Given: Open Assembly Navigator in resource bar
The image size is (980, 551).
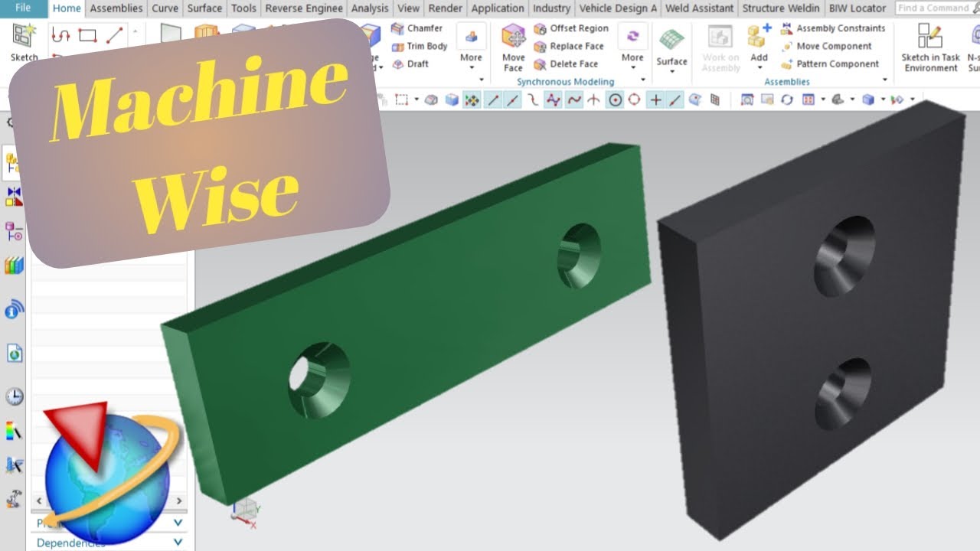Looking at the screenshot, I should pyautogui.click(x=13, y=163).
